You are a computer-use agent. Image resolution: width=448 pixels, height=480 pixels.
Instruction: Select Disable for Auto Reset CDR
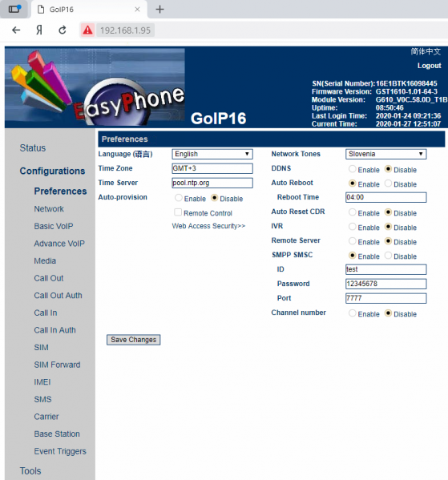[388, 212]
